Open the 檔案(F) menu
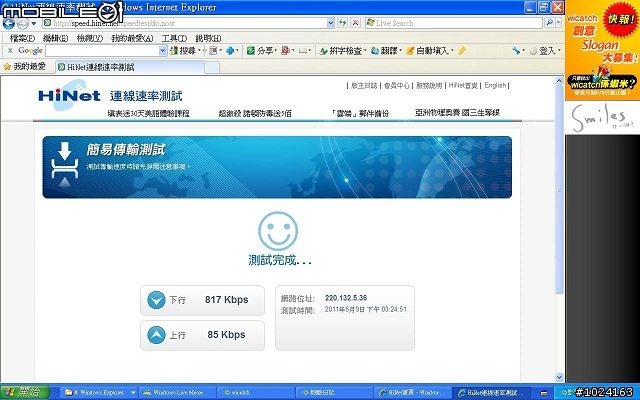This screenshot has height=400, width=640. [22, 38]
